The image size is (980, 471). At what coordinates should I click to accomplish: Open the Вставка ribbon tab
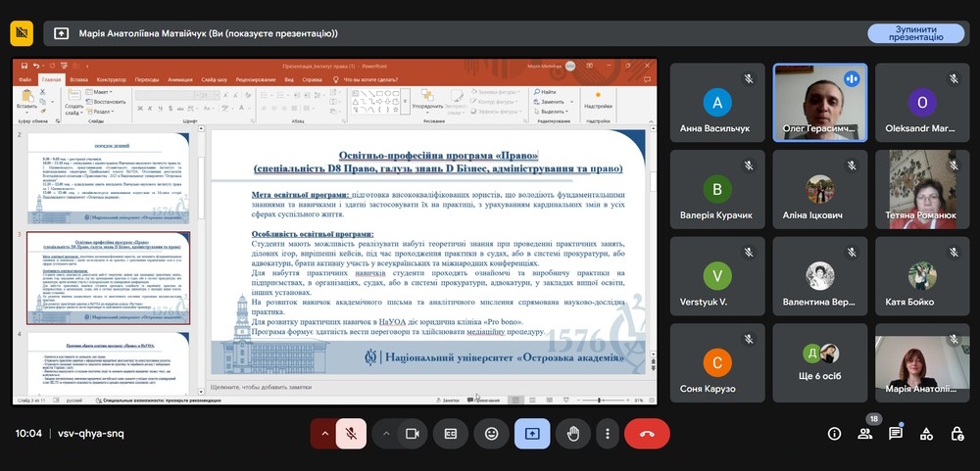(78, 79)
